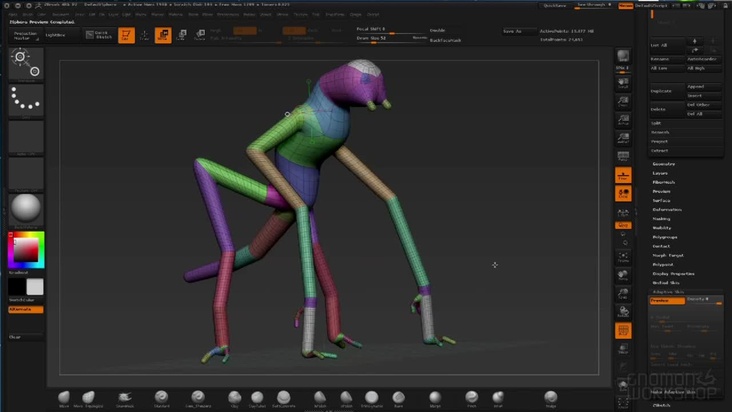The height and width of the screenshot is (412, 732).
Task: Click the Adaptive Skin Preview button
Action: point(667,300)
